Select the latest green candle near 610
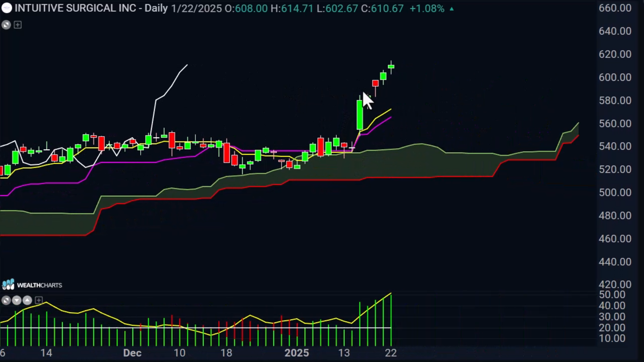Screen dimensions: 644x362 pos(391,67)
